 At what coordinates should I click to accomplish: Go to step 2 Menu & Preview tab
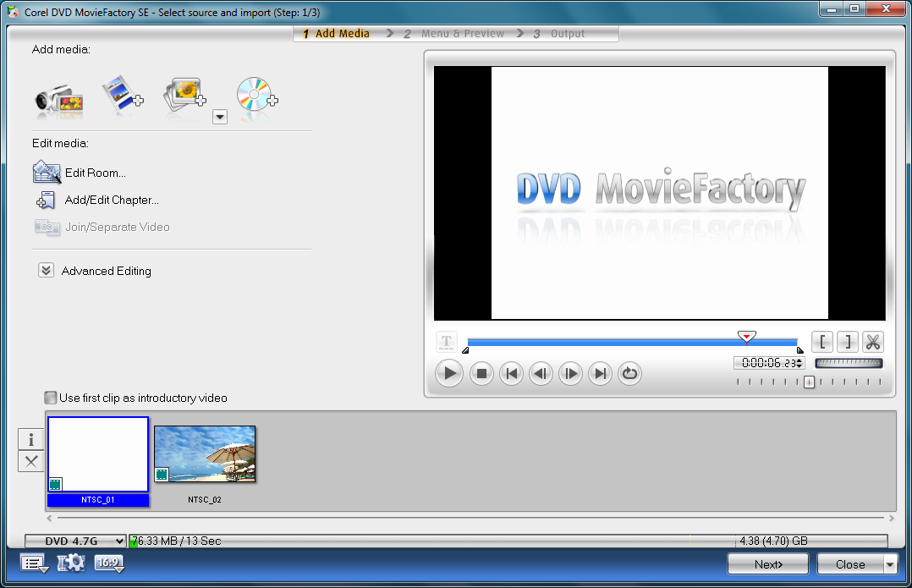pyautogui.click(x=454, y=34)
